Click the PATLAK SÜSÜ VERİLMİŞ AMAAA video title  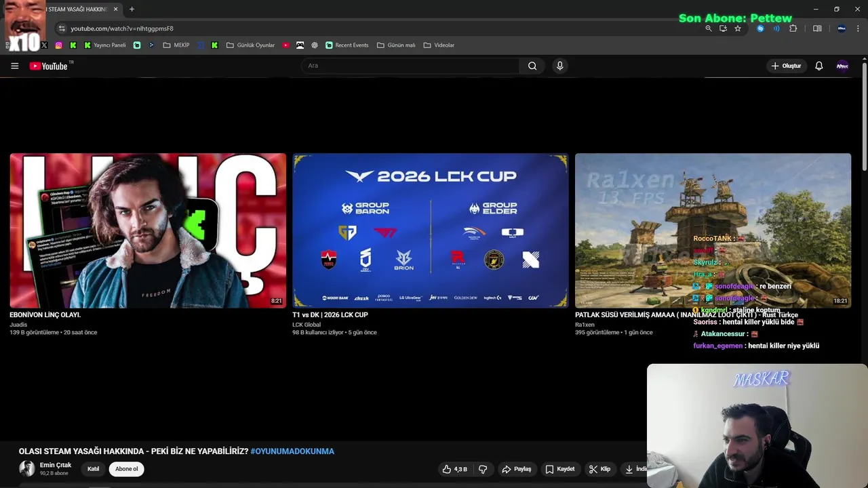click(686, 315)
